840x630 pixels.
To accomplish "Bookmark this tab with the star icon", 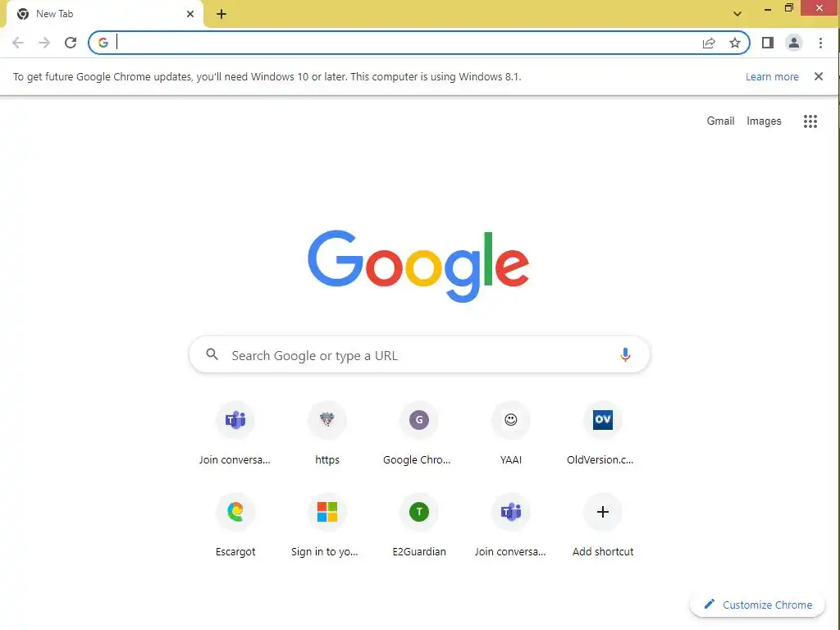I will pos(734,43).
